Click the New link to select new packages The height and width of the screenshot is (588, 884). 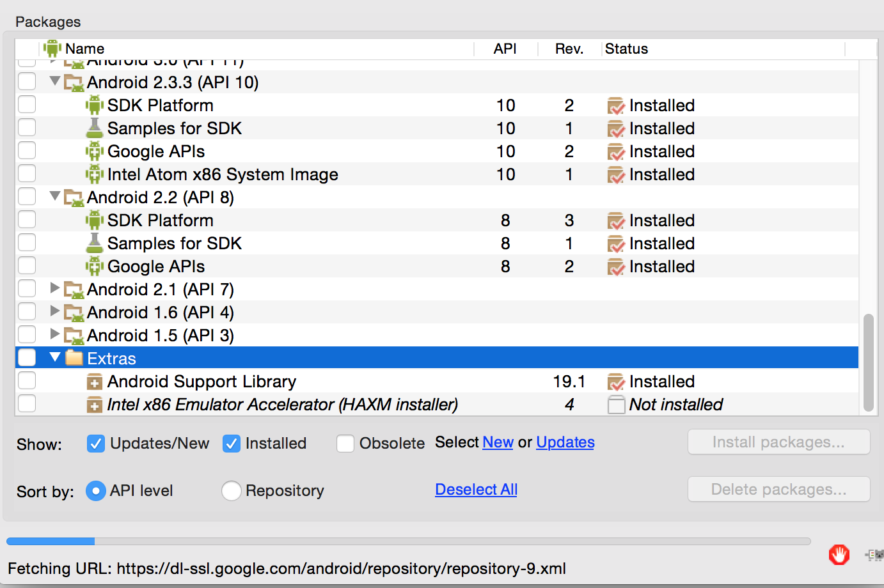tap(498, 442)
